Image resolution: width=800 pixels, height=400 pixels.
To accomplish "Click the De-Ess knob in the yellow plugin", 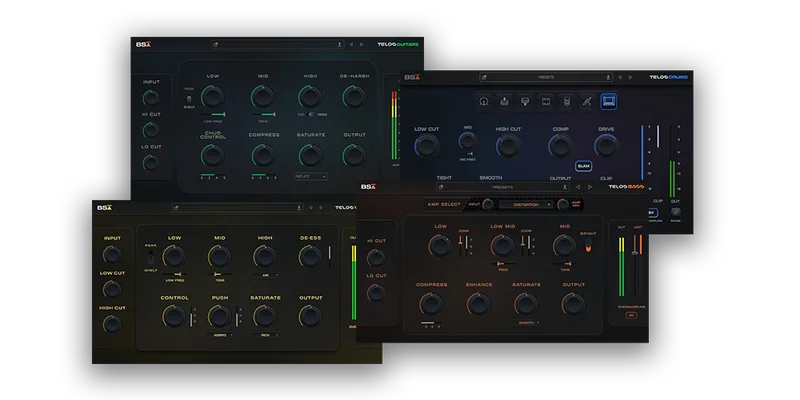I will pos(310,256).
